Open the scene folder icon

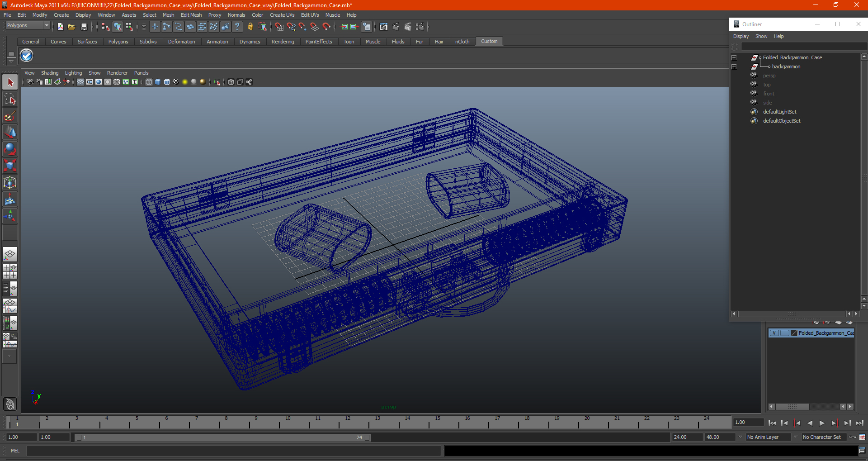[x=71, y=27]
